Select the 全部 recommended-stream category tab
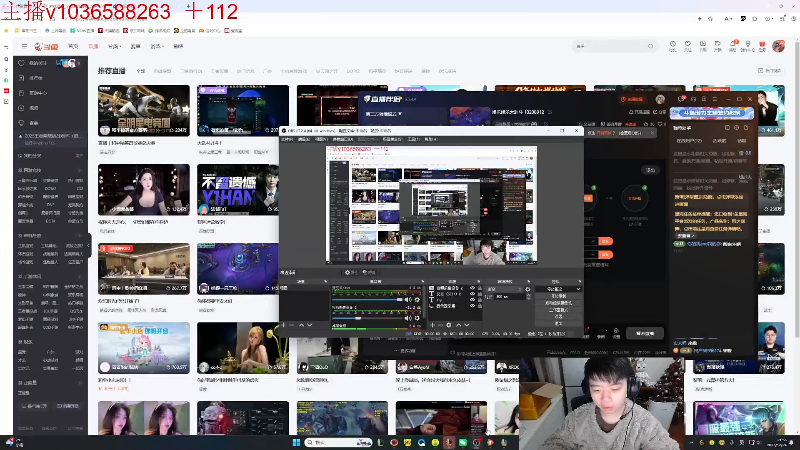The height and width of the screenshot is (450, 800). point(141,71)
